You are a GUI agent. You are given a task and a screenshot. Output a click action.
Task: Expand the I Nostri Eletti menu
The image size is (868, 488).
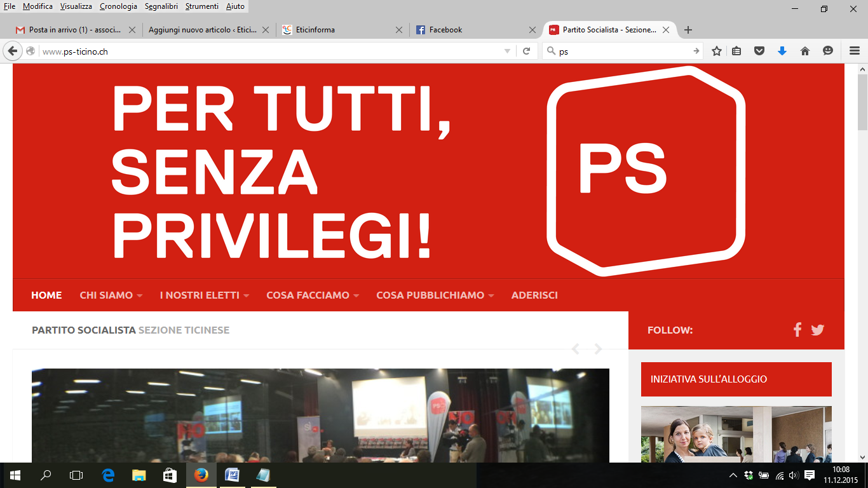click(x=205, y=295)
